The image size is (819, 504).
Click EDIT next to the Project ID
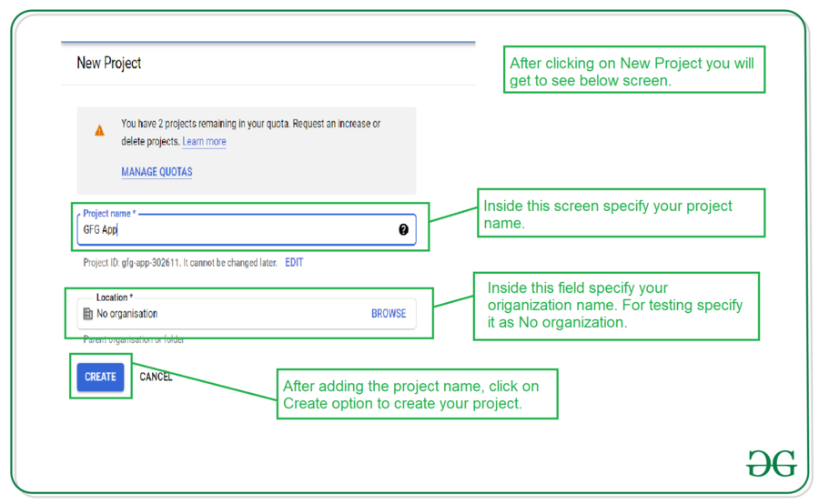(294, 263)
